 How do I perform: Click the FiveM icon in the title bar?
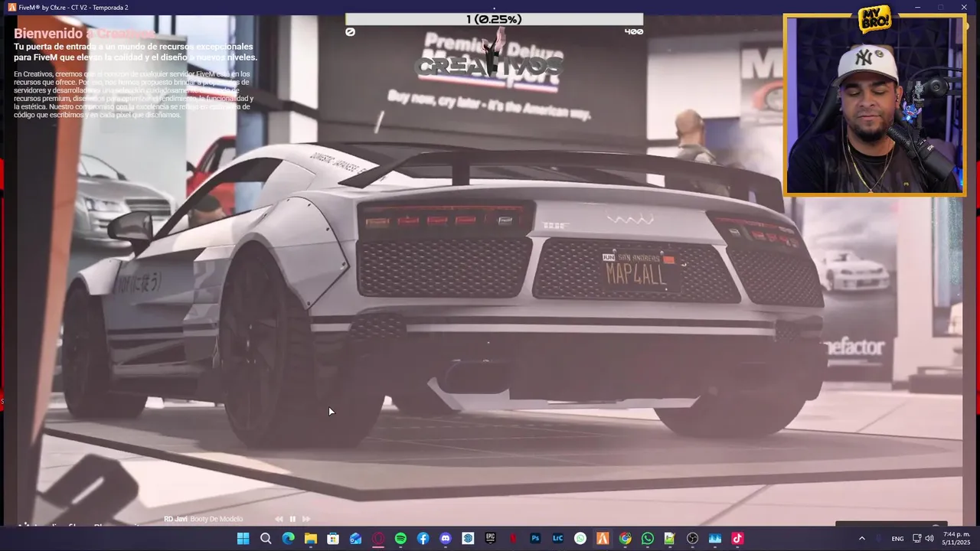point(11,8)
